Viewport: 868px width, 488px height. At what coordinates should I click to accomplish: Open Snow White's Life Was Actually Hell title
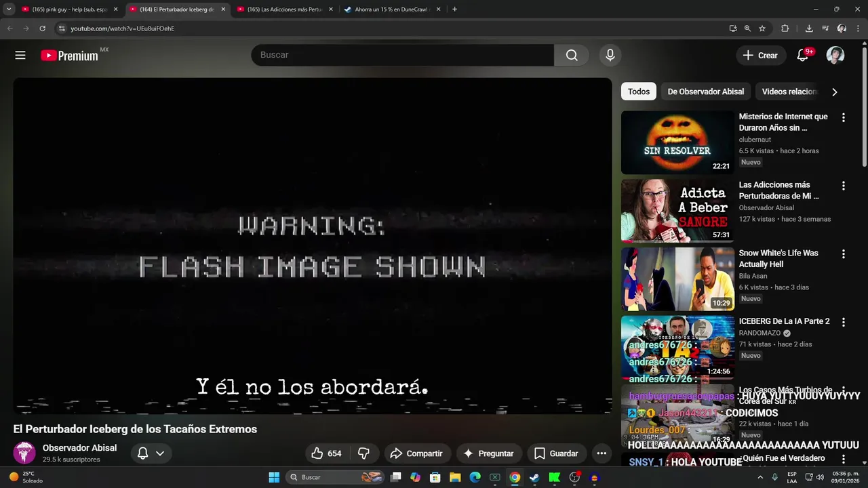coord(778,258)
